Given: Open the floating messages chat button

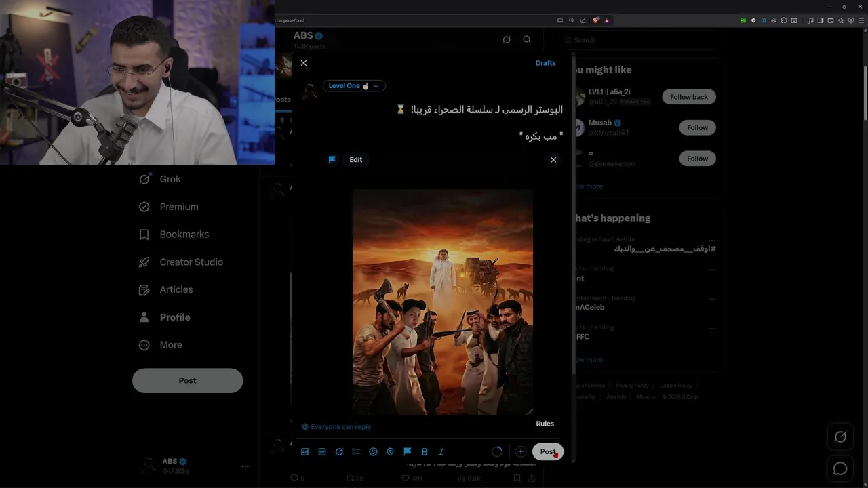Looking at the screenshot, I should (x=840, y=468).
